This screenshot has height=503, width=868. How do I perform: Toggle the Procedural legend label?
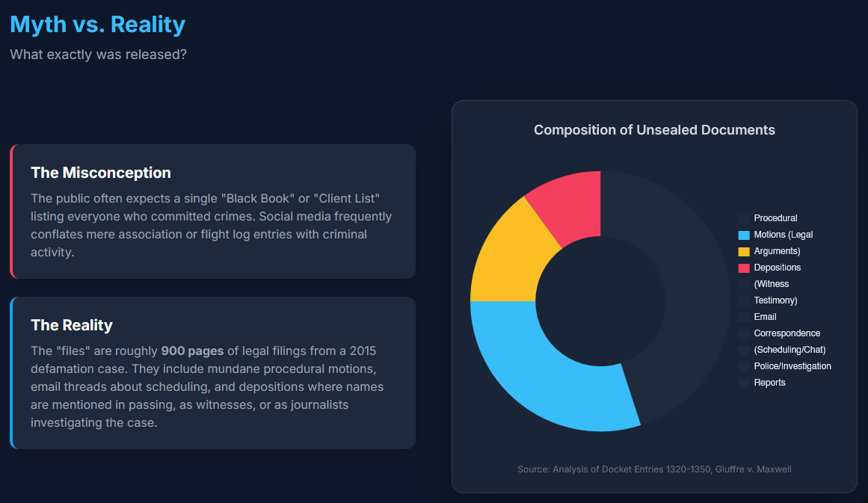click(x=775, y=218)
